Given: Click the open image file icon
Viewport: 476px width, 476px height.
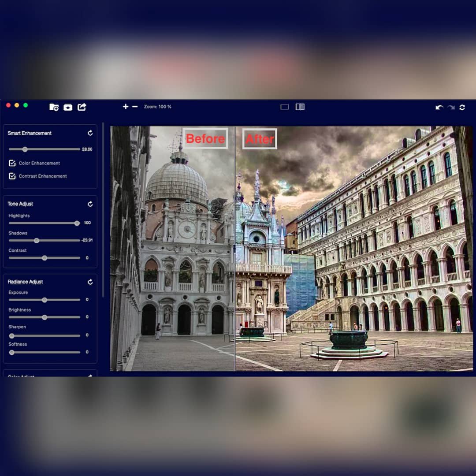Looking at the screenshot, I should click(68, 107).
